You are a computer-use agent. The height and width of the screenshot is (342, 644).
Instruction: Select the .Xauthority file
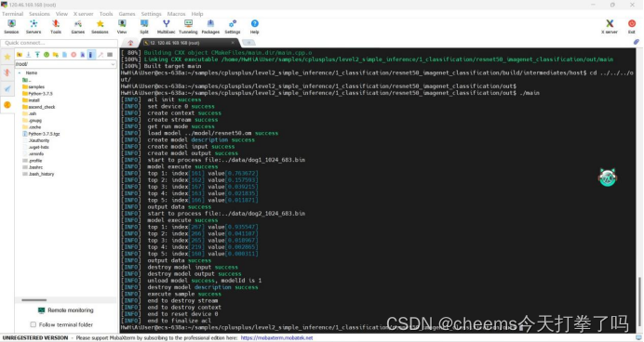35,140
